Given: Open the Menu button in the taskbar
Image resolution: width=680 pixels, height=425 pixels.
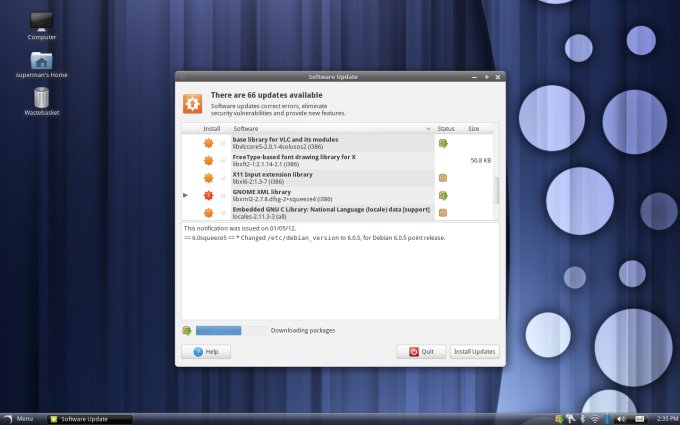Looking at the screenshot, I should tap(18, 419).
